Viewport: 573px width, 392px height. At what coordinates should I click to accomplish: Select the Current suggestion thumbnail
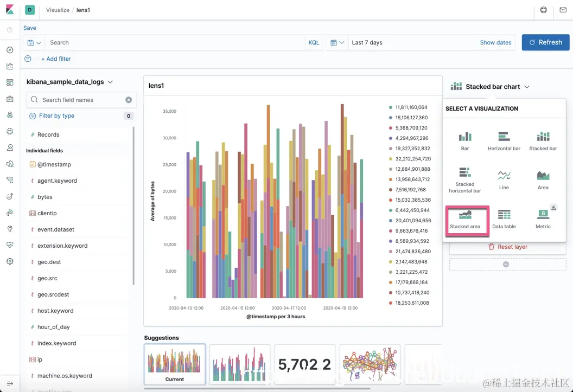pyautogui.click(x=175, y=364)
